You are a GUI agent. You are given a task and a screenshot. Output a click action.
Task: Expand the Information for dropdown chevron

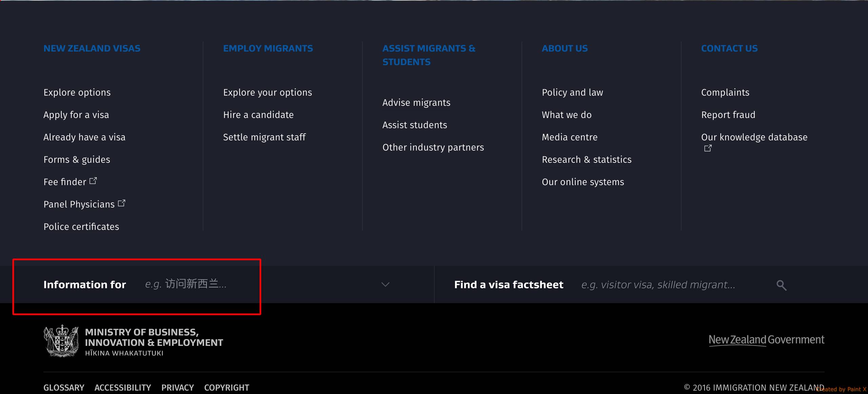(x=385, y=284)
